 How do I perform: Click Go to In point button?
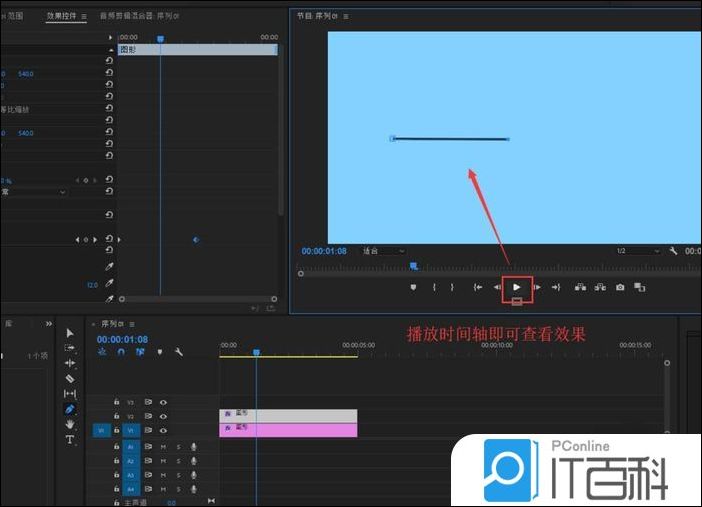coord(478,287)
